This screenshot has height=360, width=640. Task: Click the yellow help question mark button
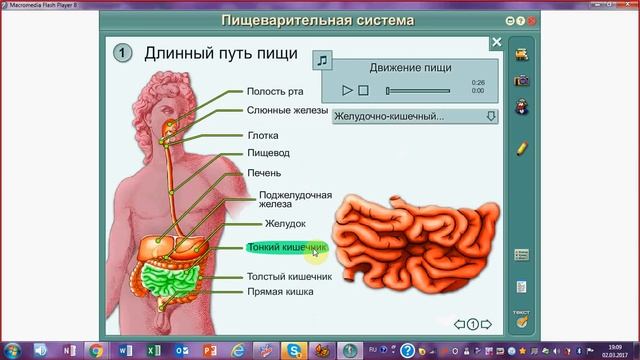pos(520,20)
